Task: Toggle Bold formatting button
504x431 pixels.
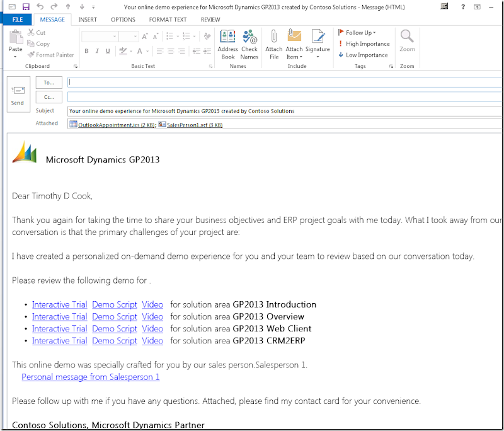Action: [x=86, y=51]
